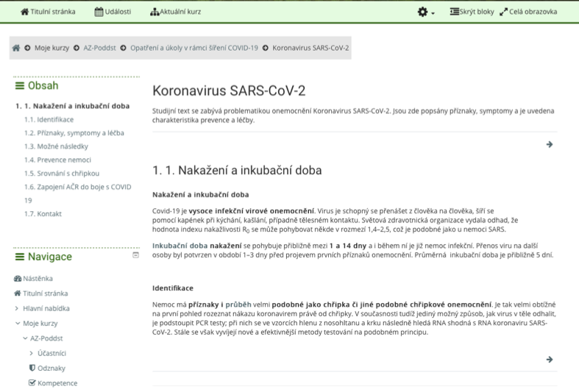Click the Odznaky shield icon
Screen dimensions: 579x392
click(x=32, y=368)
